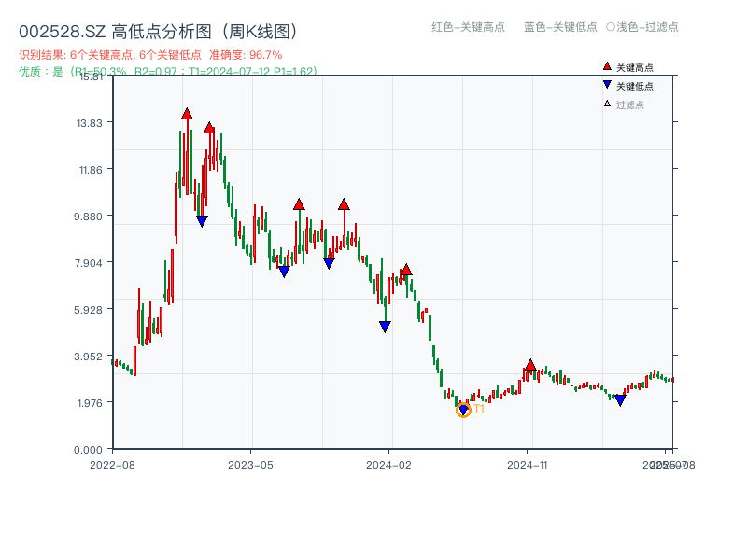Click the 15.81 y-axis label
Image resolution: width=747 pixels, height=560 pixels.
click(89, 78)
